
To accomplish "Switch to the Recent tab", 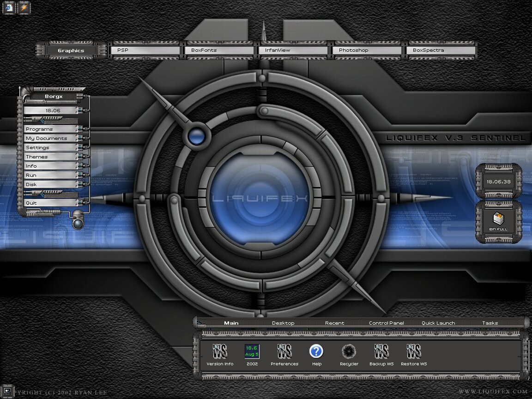I will click(334, 323).
